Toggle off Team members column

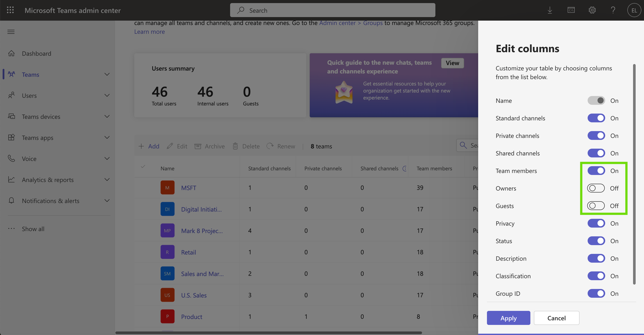(x=596, y=171)
